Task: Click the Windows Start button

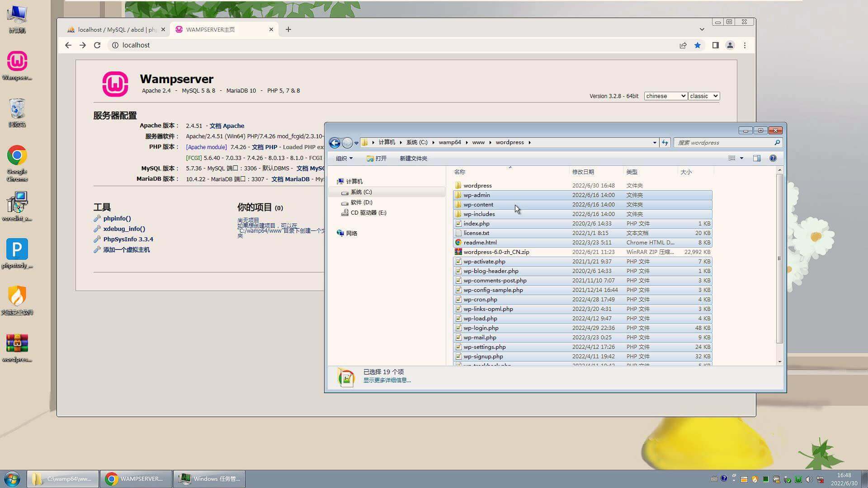Action: pos(12,479)
